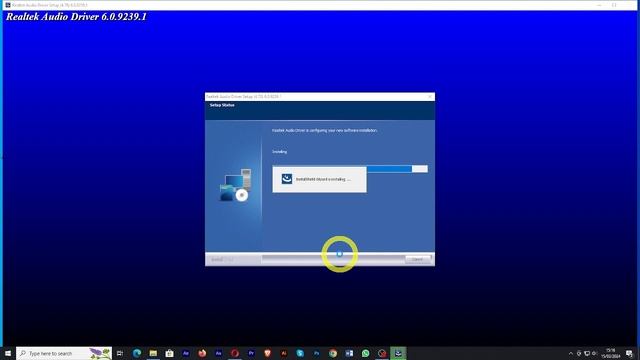
Task: Click Cancel in the Realtek setup dialog
Action: (x=418, y=259)
